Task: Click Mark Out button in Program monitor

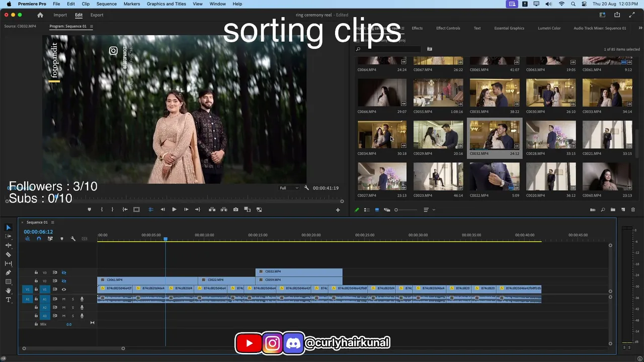Action: [112, 210]
